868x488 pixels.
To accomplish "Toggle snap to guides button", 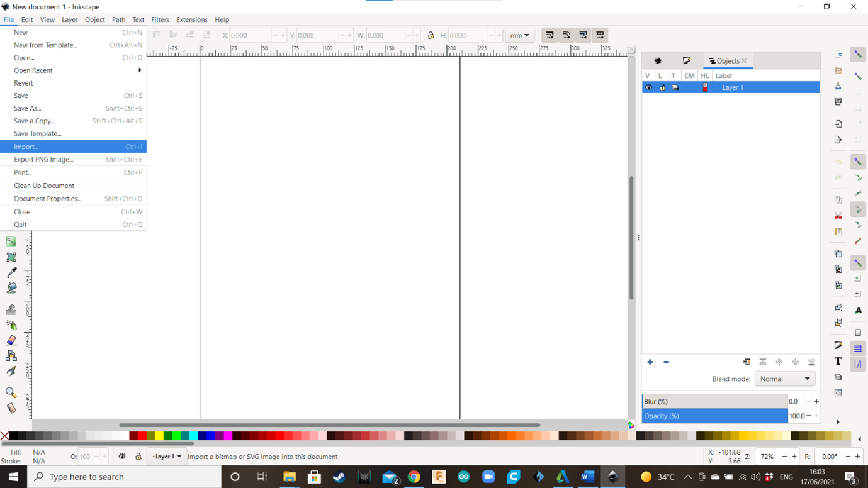I will pos(858,364).
